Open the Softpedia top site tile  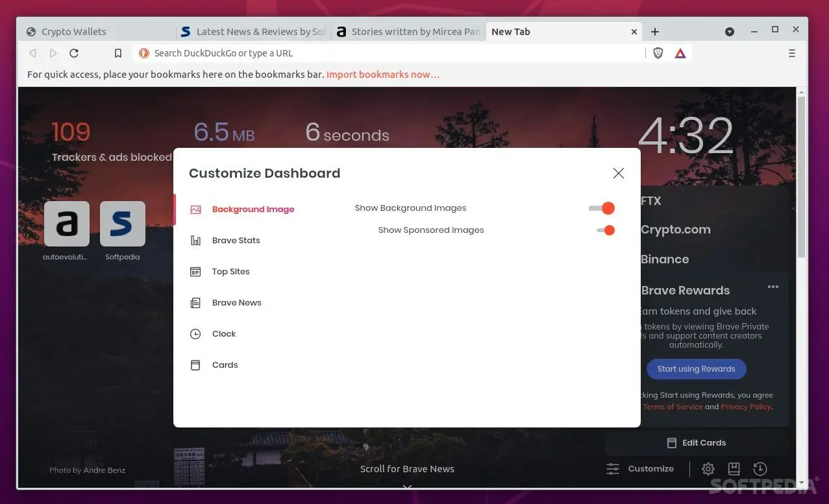[123, 224]
